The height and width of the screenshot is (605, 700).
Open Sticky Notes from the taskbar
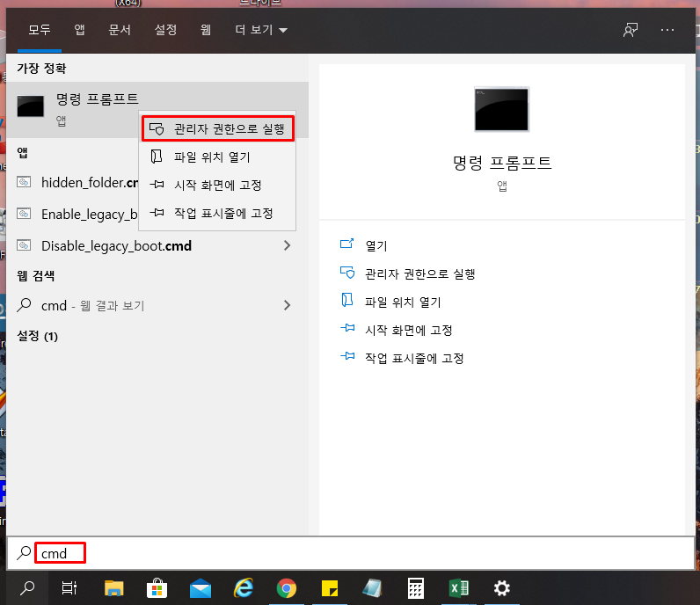(330, 588)
